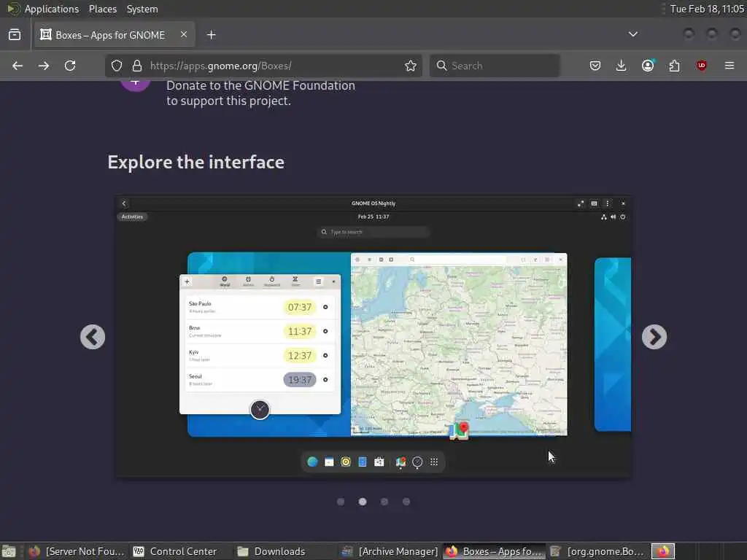
Task: Click Firefox icon in panel's right corner
Action: click(663, 551)
